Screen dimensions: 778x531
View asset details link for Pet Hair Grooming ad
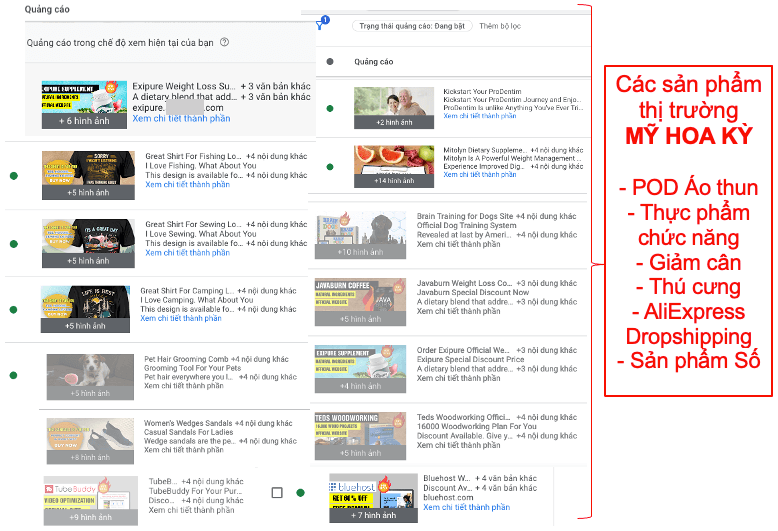click(x=184, y=386)
